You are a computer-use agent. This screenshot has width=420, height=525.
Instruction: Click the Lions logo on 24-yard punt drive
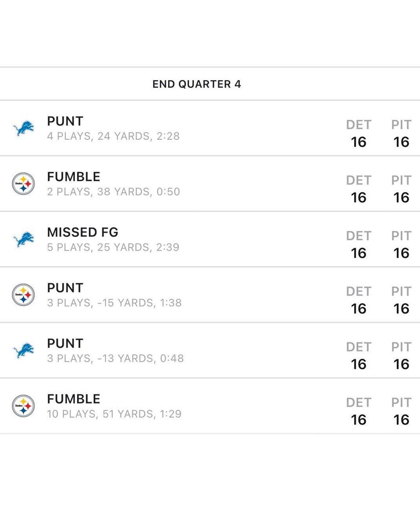tap(23, 128)
